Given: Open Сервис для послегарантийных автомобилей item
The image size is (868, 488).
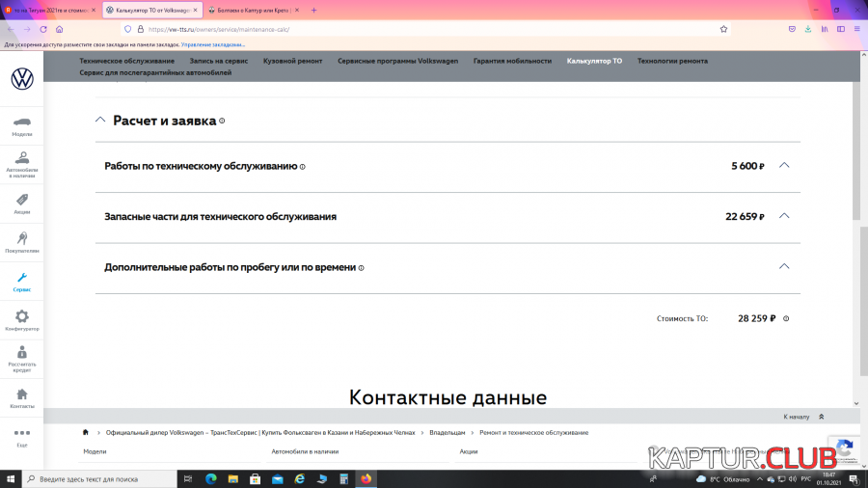Looking at the screenshot, I should click(x=155, y=72).
